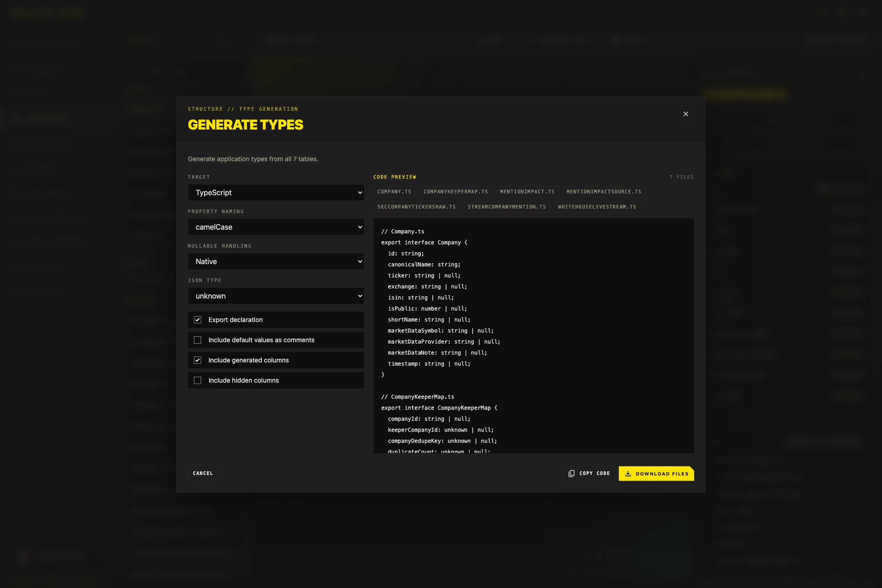This screenshot has width=882, height=588.
Task: Enable Include default values as comments
Action: click(x=198, y=340)
